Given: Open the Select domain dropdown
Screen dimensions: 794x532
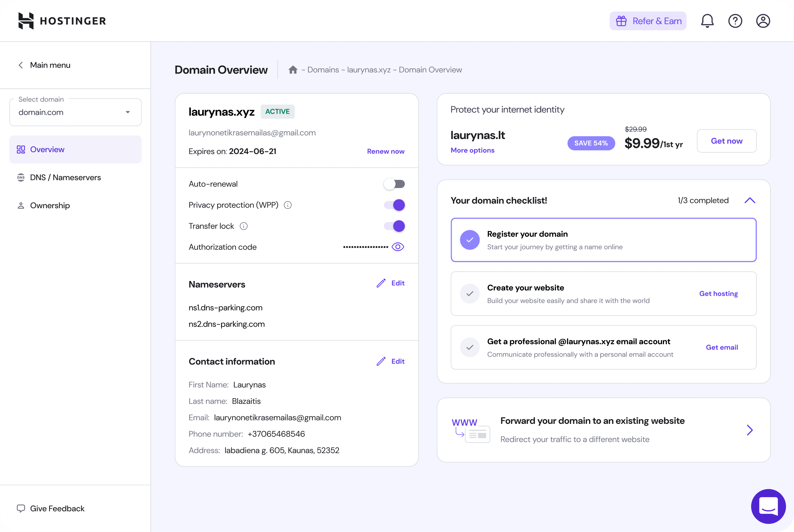Looking at the screenshot, I should pyautogui.click(x=75, y=112).
